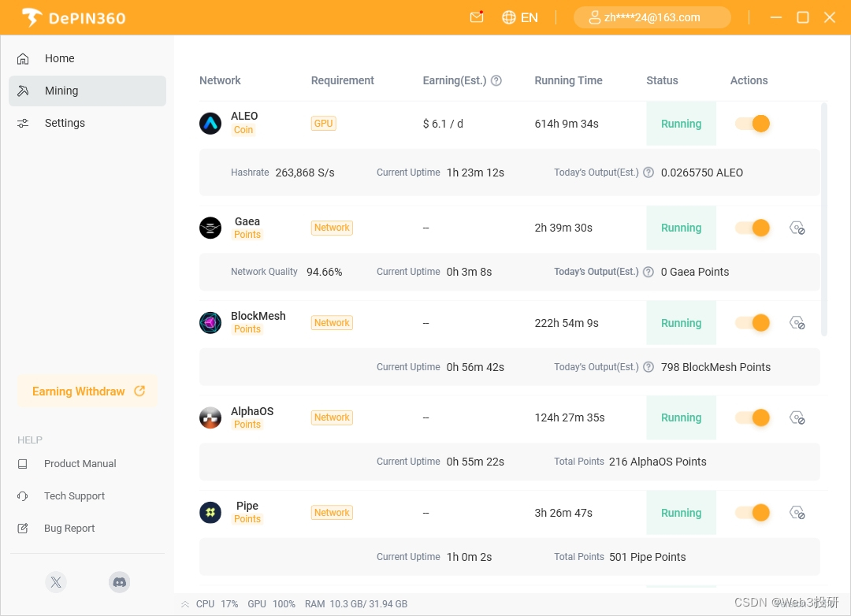The width and height of the screenshot is (851, 616).
Task: Open the EN language selector
Action: (x=520, y=17)
